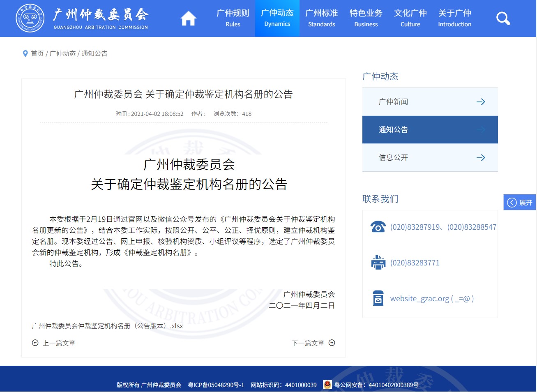Click the large 关于确定仲裁鉴定机构名册的公告 heading
This screenshot has height=392, width=537.
coord(189,184)
